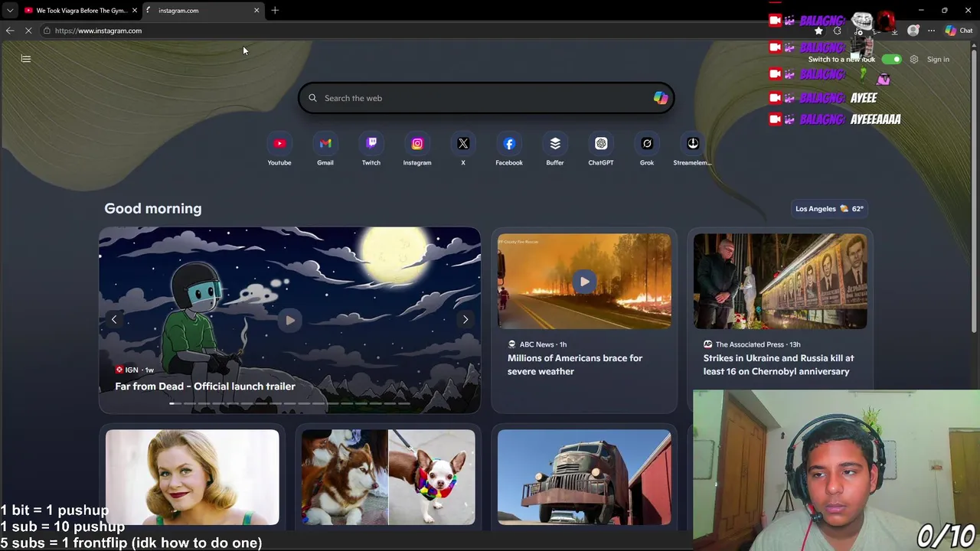
Task: Click the magnifier icon in search box
Action: [x=312, y=98]
